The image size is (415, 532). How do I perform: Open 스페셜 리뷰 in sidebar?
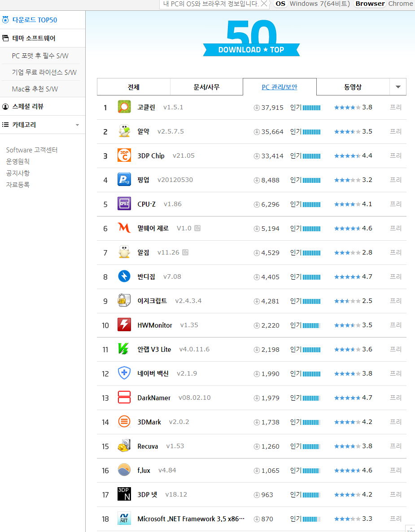(x=28, y=106)
